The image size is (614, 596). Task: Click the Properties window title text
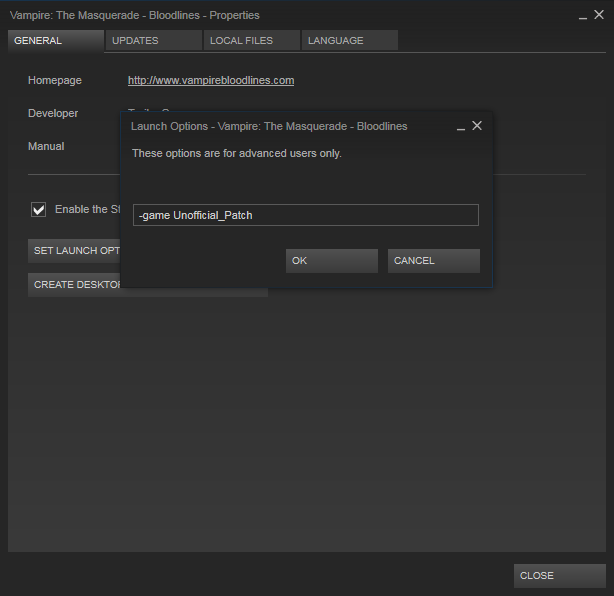click(x=135, y=15)
